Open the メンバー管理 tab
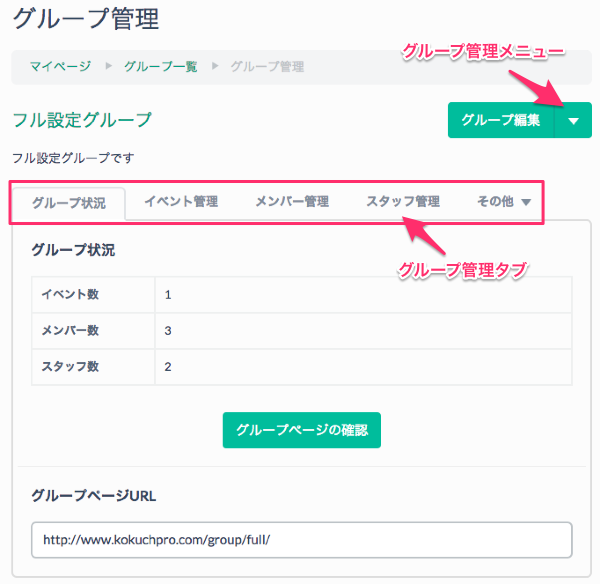 292,202
